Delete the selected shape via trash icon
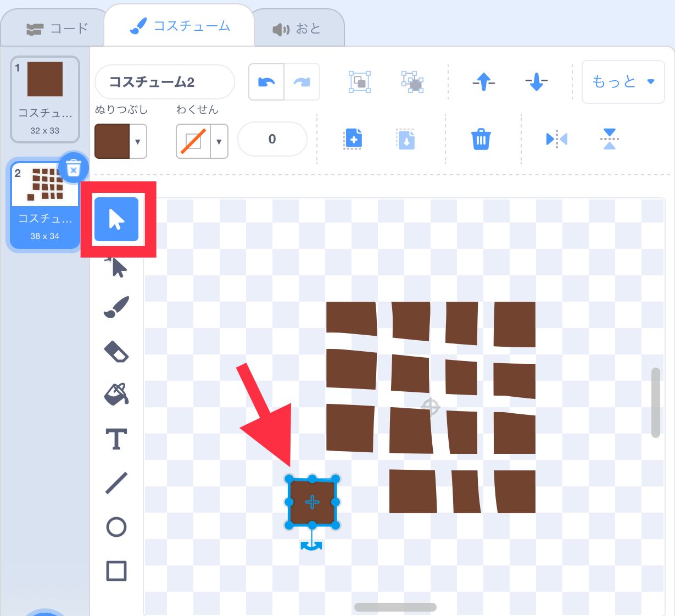 pyautogui.click(x=482, y=139)
